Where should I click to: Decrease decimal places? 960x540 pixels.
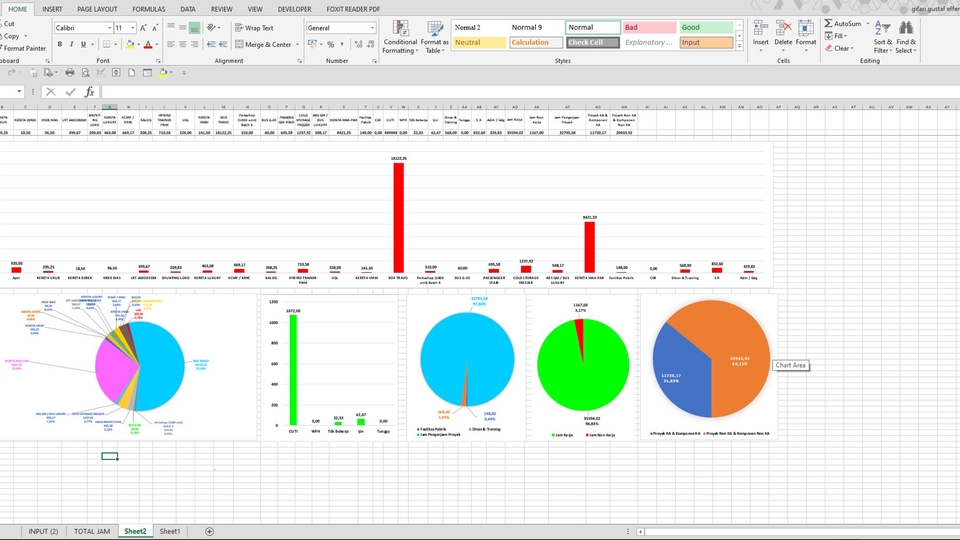370,44
